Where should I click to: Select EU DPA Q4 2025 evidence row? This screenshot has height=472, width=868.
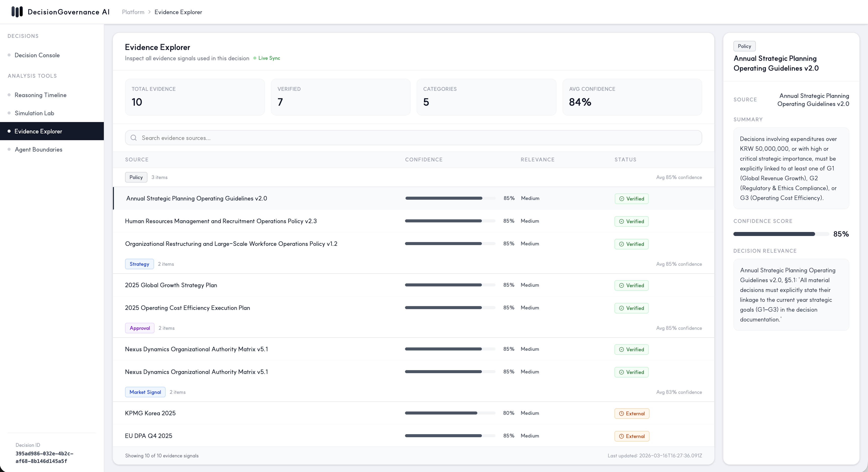click(x=413, y=436)
